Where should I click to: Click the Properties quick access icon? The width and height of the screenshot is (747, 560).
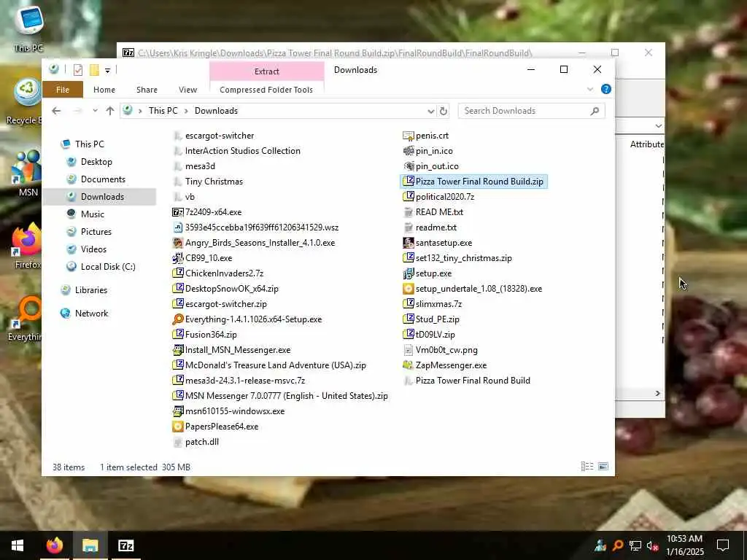[78, 71]
